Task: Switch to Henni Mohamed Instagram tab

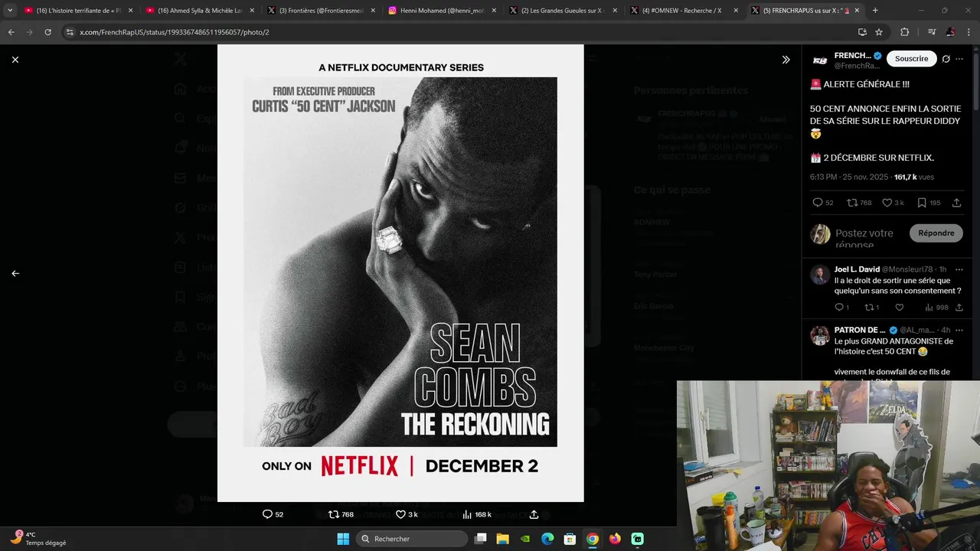Action: pyautogui.click(x=443, y=11)
